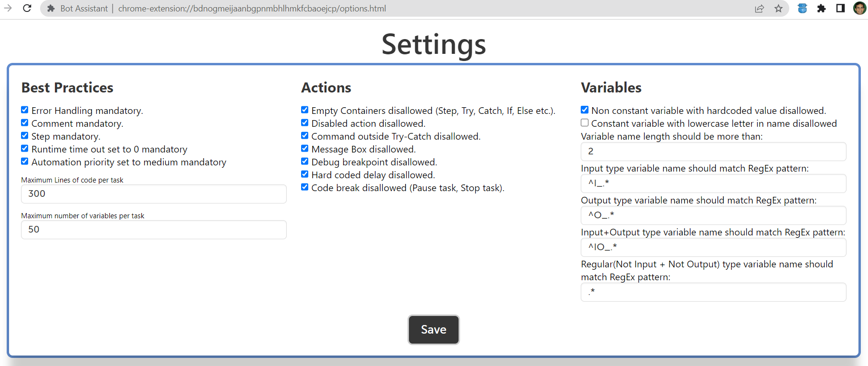This screenshot has height=366, width=868.
Task: Click 'Maximum number of variables per task' label
Action: pyautogui.click(x=83, y=216)
